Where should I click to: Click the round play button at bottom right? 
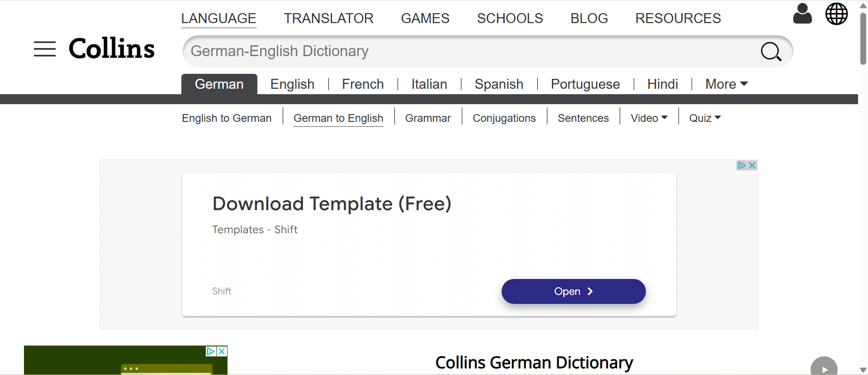tap(824, 367)
